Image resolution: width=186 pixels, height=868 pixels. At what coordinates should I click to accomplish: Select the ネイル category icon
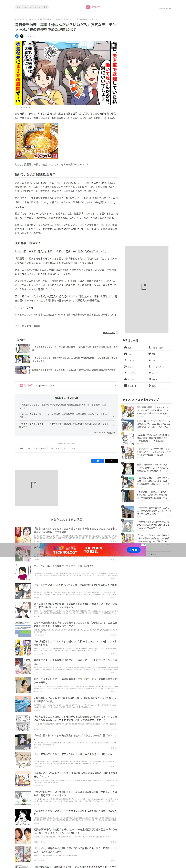pos(150,360)
